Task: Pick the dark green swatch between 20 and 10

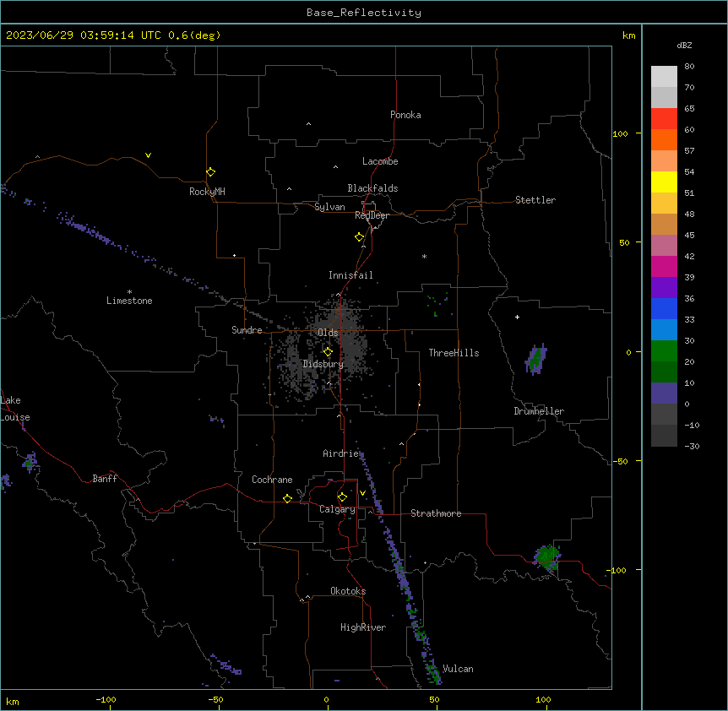Action: 664,372
